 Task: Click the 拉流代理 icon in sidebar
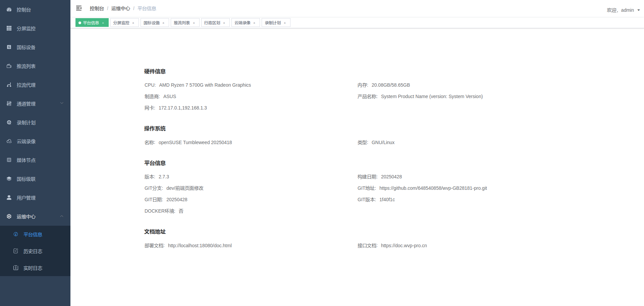pos(9,85)
